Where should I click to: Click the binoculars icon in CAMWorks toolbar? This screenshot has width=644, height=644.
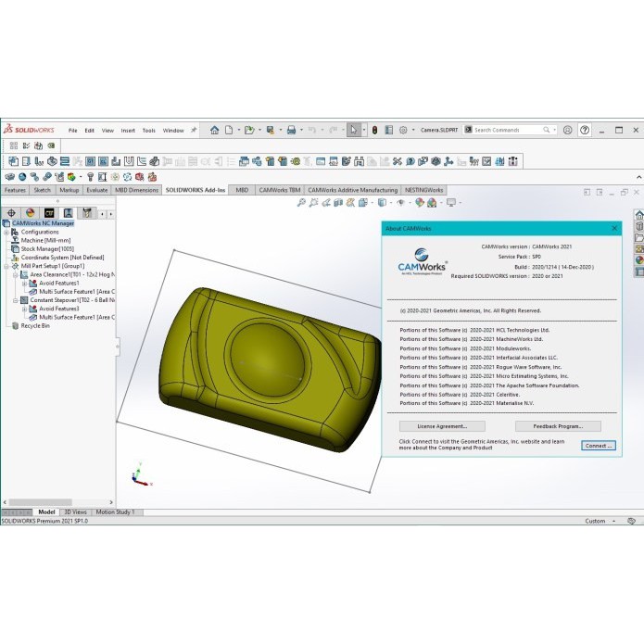359,161
